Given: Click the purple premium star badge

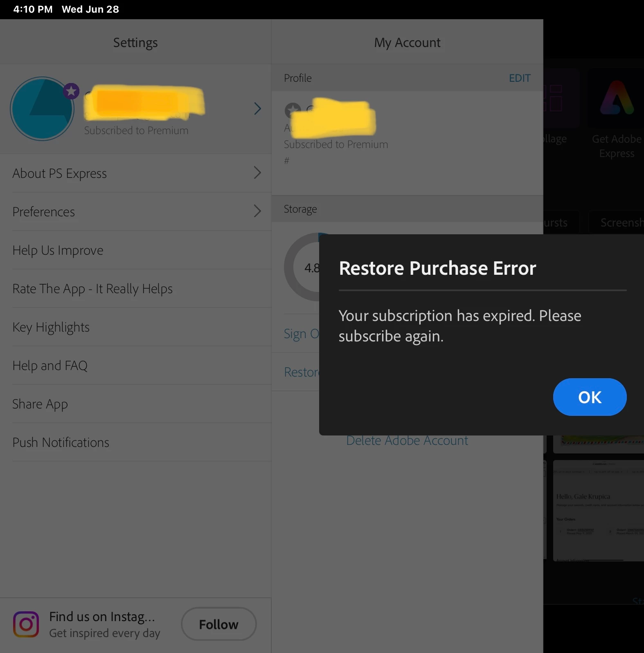Looking at the screenshot, I should point(71,91).
